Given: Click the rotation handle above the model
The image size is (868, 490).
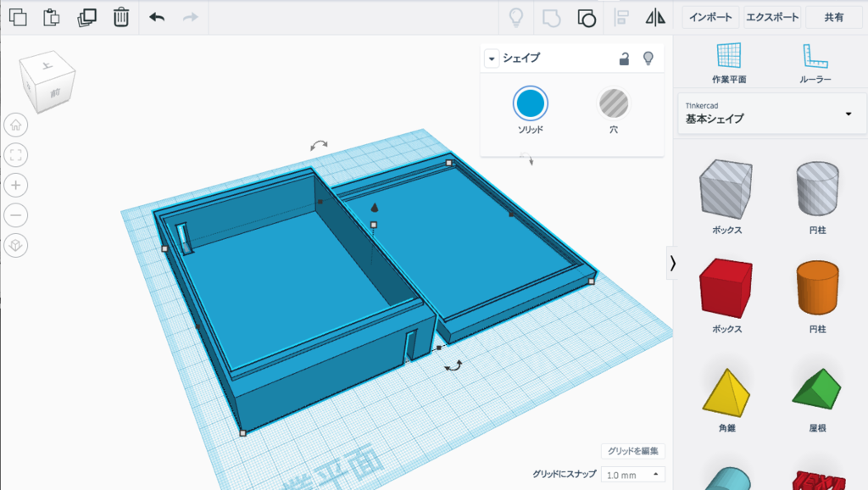Looking at the screenshot, I should click(319, 146).
